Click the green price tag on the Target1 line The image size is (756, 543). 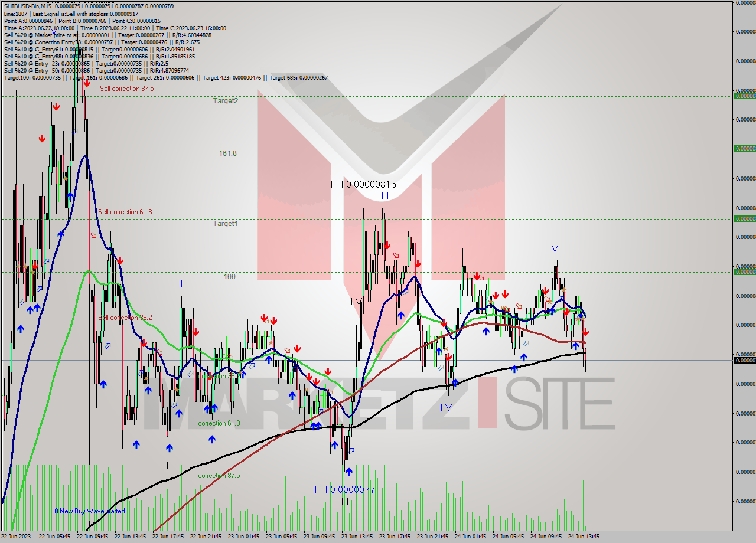pyautogui.click(x=744, y=218)
